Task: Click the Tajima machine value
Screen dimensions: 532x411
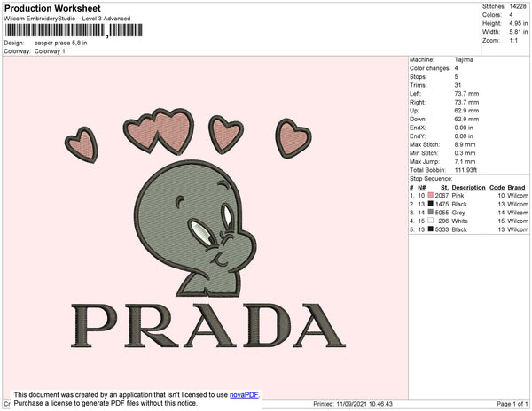Action: tap(464, 59)
